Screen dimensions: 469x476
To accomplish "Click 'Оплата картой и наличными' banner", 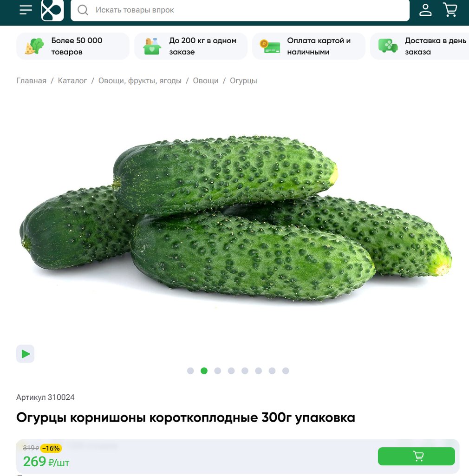I will 309,46.
